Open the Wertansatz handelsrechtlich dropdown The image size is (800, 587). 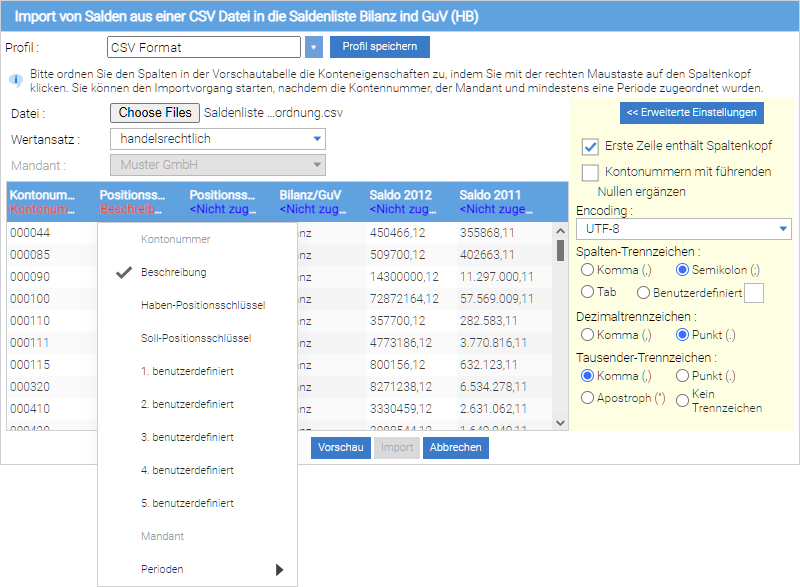(x=217, y=139)
